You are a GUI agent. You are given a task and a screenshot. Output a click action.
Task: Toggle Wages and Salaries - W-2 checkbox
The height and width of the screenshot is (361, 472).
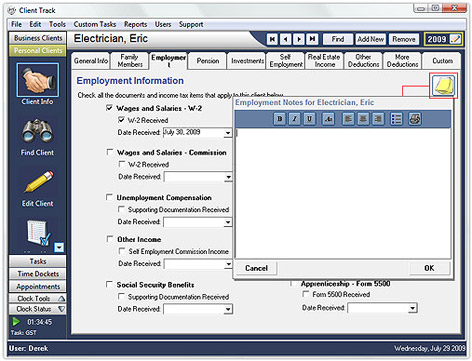(x=109, y=108)
